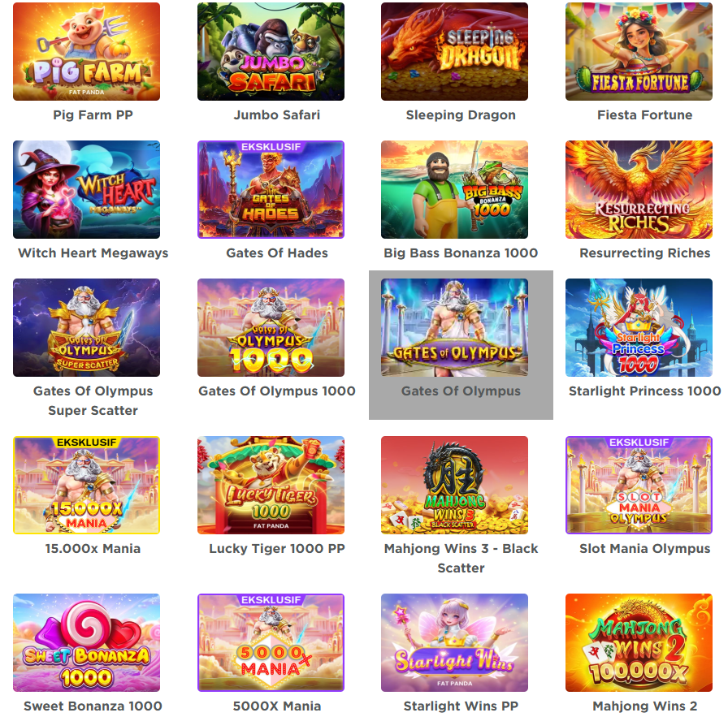Launch Sweet Bonanza 1000 candy thumbnail
This screenshot has width=728, height=717.
click(86, 642)
